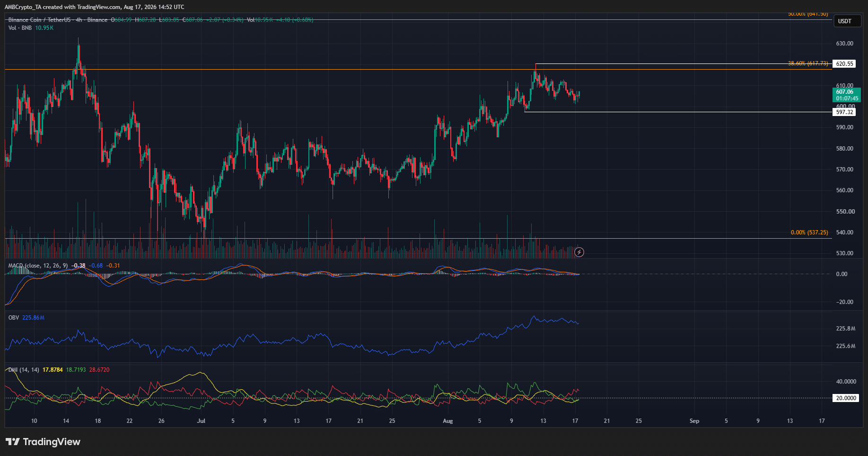The height and width of the screenshot is (456, 868).
Task: Click the 540.00 price axis label
Action: coord(845,232)
